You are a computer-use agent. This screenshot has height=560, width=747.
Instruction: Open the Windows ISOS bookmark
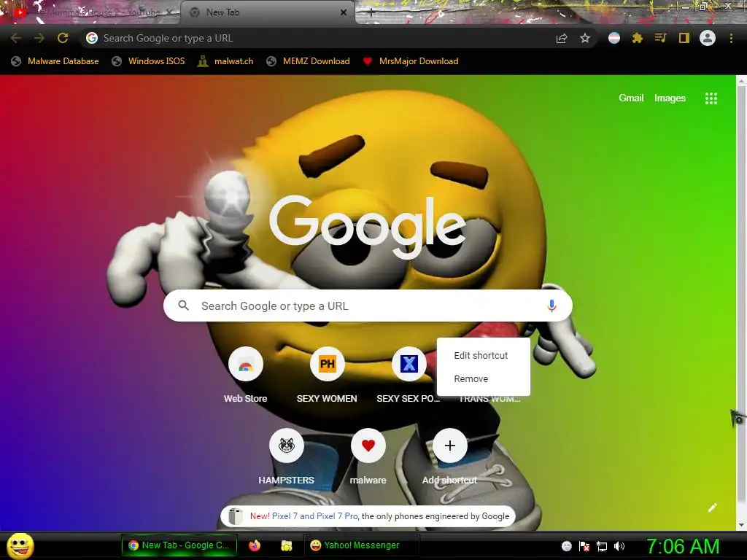(148, 61)
